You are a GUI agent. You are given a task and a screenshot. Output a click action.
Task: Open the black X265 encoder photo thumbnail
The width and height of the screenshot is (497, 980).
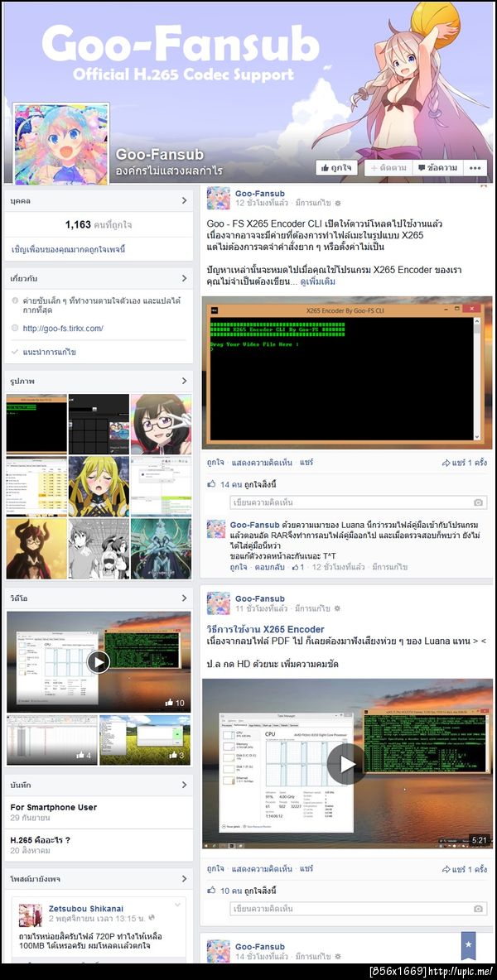click(x=36, y=423)
